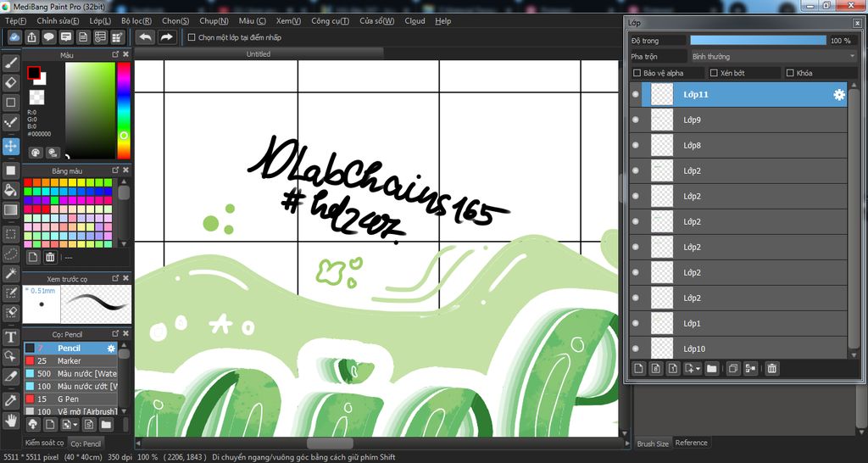Toggle visibility of layer Lớp1
Viewport: 868px width, 463px height.
point(636,323)
